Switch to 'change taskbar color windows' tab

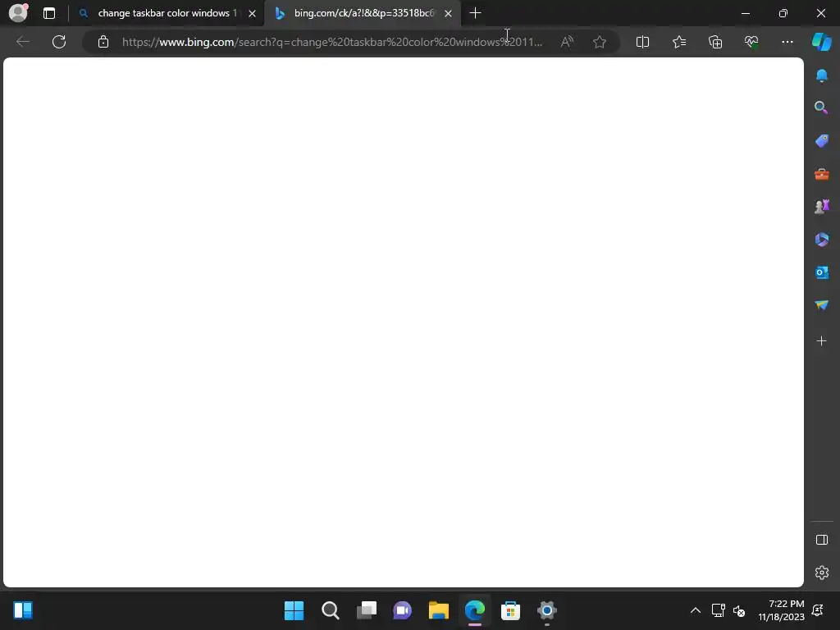coord(167,13)
